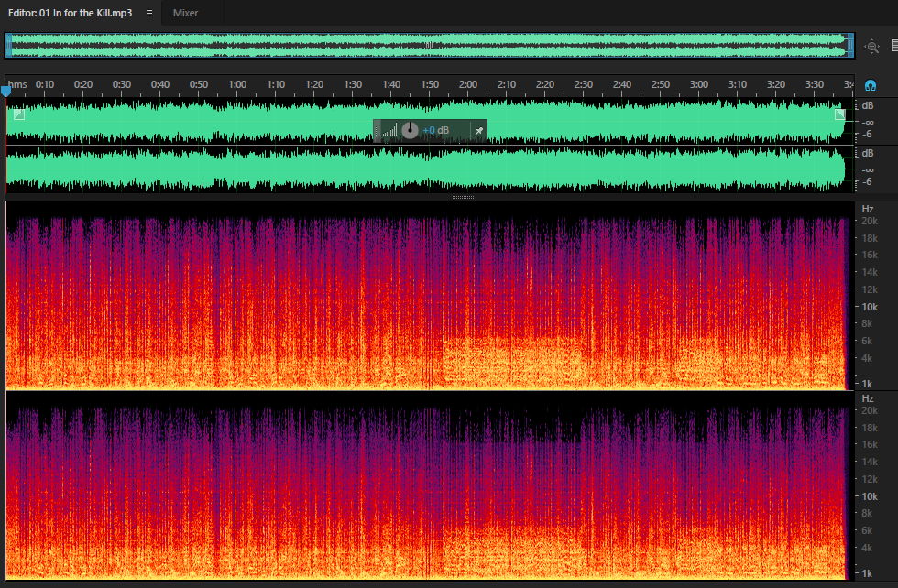Click the 10k mark on bottom frequency scale
The image size is (898, 588).
(x=870, y=496)
